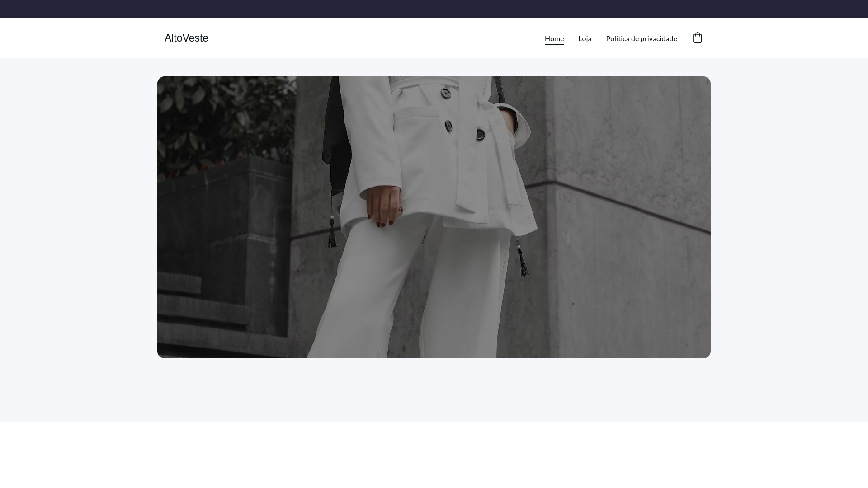Image resolution: width=868 pixels, height=488 pixels.
Task: Return to homepage via AltoVeste brand text
Action: pyautogui.click(x=186, y=38)
